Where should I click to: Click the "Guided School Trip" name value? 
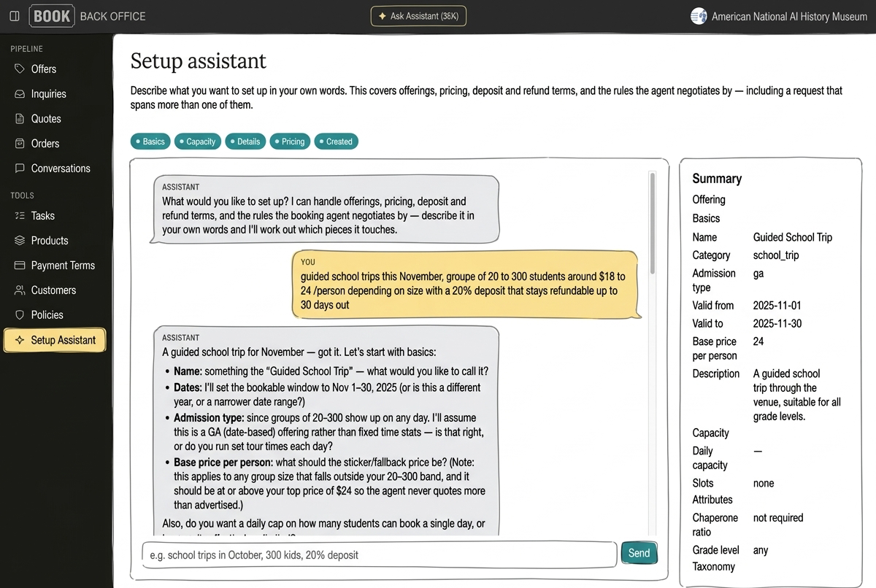tap(792, 237)
